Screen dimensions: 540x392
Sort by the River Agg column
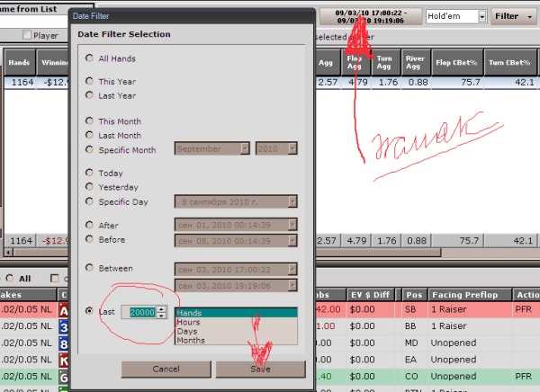pyautogui.click(x=416, y=62)
